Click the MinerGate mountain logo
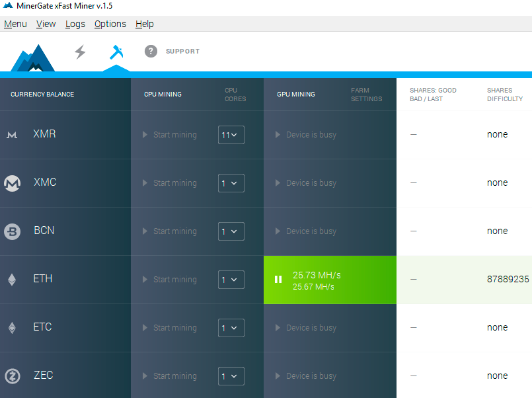 click(x=32, y=56)
